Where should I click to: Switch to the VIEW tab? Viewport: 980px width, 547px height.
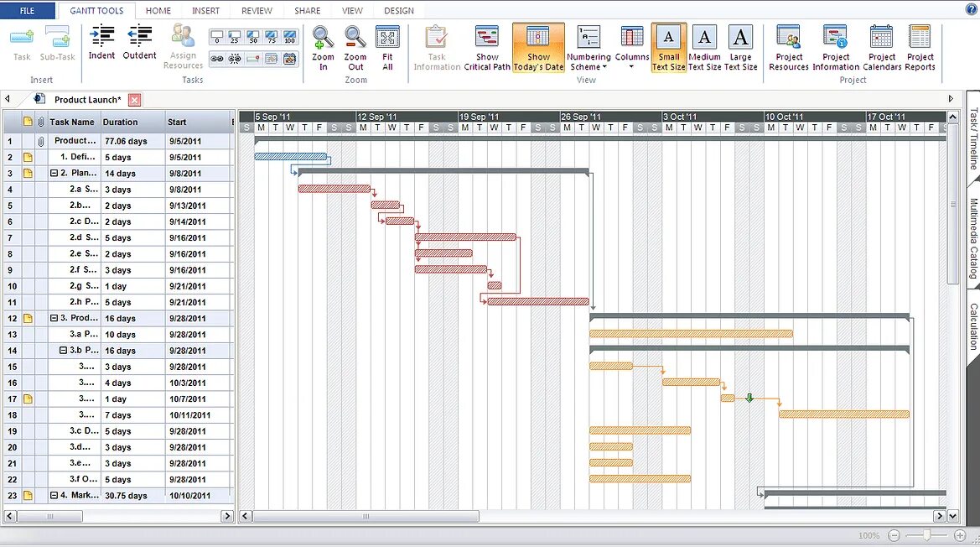[x=352, y=11]
